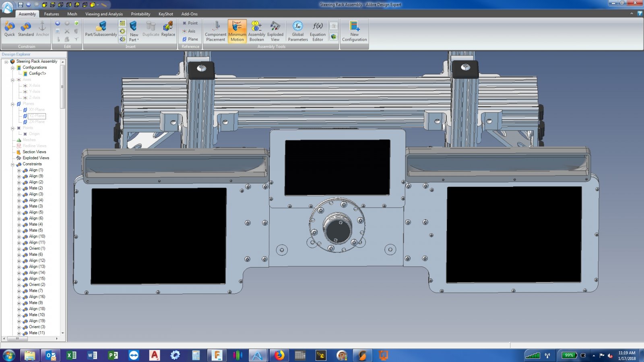Select Exploded Views in Design Explorer
Viewport: 644px width, 362px height.
[x=36, y=158]
